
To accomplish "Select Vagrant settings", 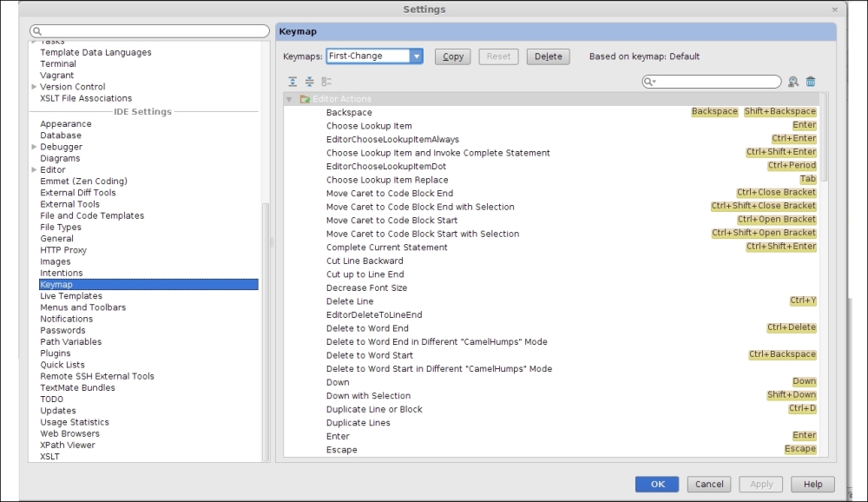I will tap(56, 76).
